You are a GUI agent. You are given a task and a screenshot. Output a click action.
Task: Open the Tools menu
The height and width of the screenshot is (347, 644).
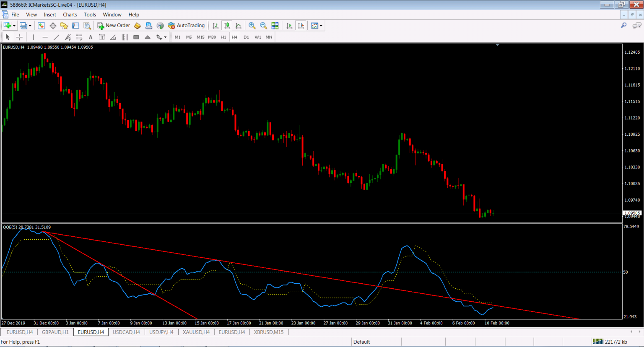click(90, 15)
